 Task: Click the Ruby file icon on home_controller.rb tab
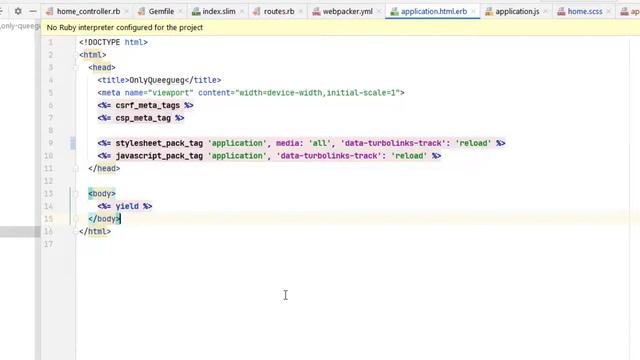[x=50, y=11]
